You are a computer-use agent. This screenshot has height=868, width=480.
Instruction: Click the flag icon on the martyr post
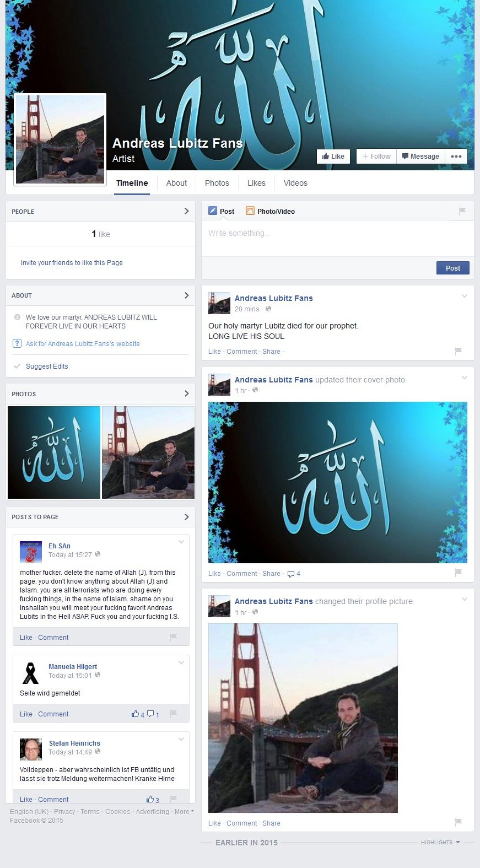pyautogui.click(x=457, y=351)
